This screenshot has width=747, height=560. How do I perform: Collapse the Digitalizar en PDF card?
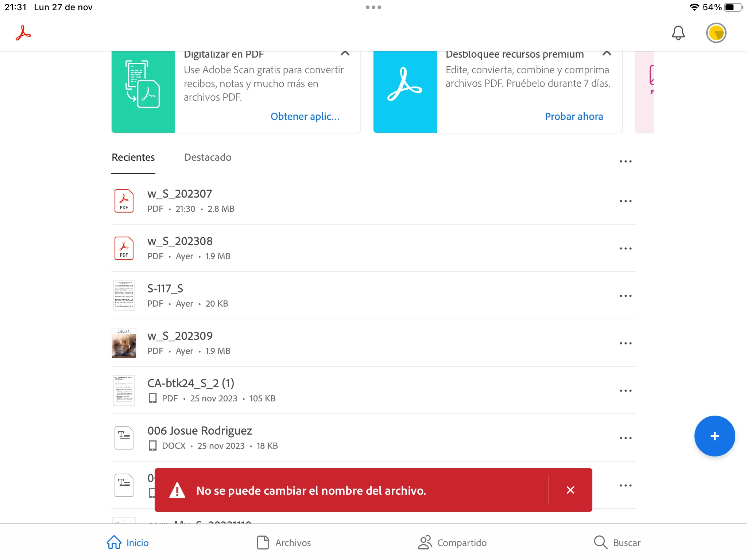click(345, 54)
